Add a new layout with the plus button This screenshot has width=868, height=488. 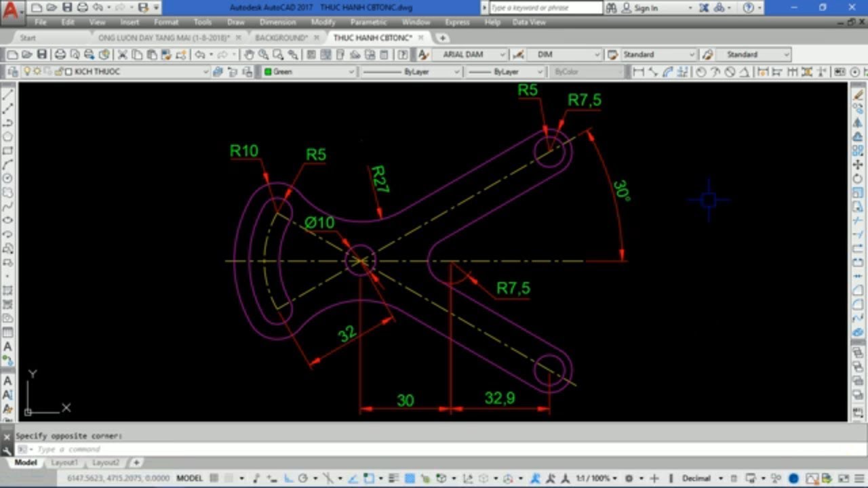pos(136,462)
